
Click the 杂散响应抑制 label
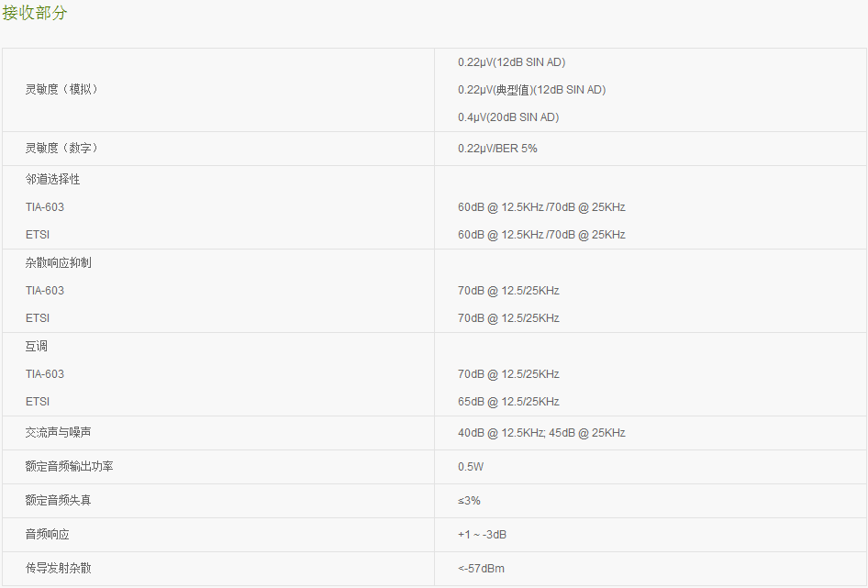58,263
